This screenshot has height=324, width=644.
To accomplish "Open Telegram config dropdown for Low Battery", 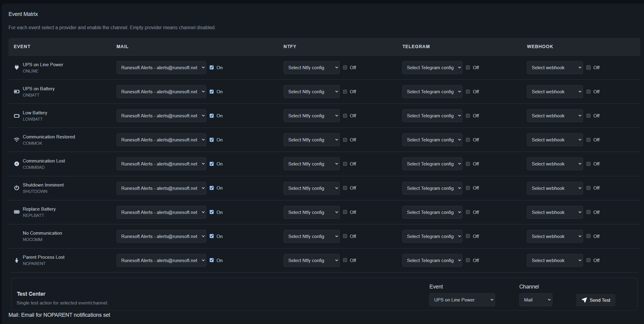I will tap(432, 116).
